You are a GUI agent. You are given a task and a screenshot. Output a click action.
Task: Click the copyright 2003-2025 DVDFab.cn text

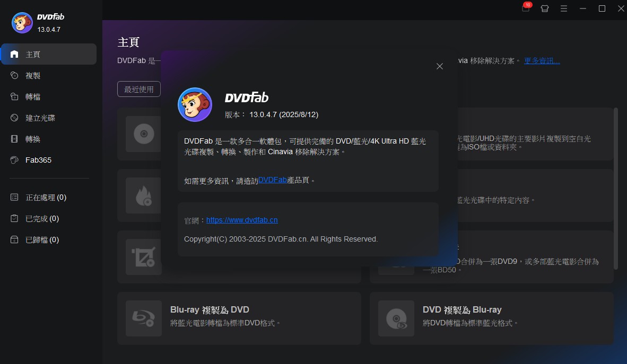pos(281,239)
